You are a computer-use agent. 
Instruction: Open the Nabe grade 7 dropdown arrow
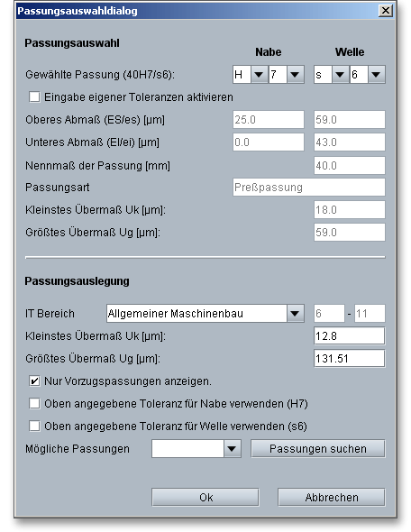295,74
